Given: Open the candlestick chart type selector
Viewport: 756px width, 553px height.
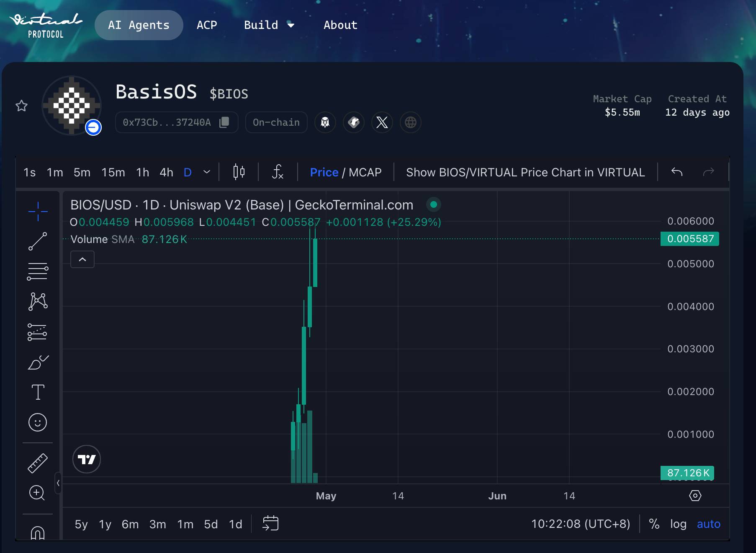Looking at the screenshot, I should [239, 172].
